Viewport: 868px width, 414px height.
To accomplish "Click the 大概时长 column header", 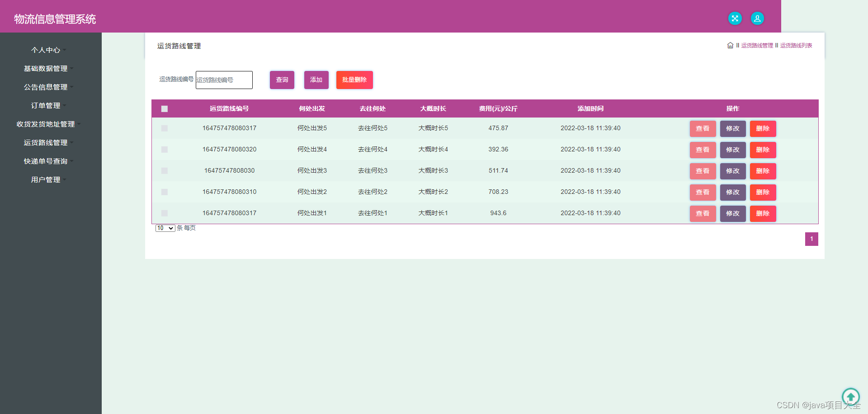I will [433, 108].
